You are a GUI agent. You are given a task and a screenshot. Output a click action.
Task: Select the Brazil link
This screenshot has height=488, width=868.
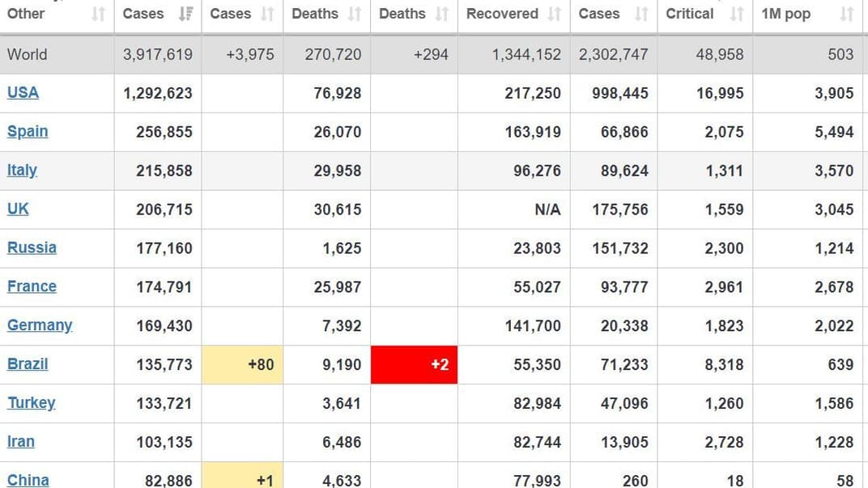28,364
